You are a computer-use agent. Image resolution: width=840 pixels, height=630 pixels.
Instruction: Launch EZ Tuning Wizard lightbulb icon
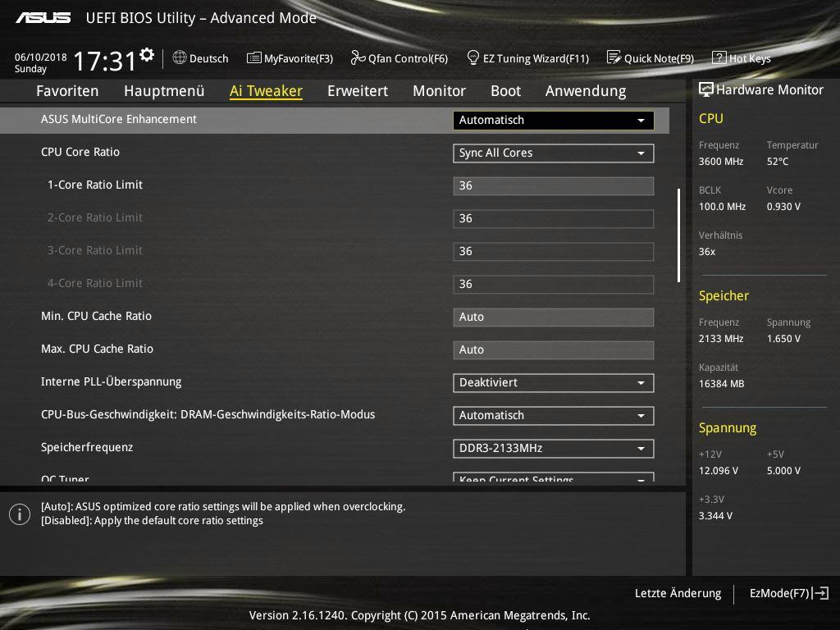473,57
